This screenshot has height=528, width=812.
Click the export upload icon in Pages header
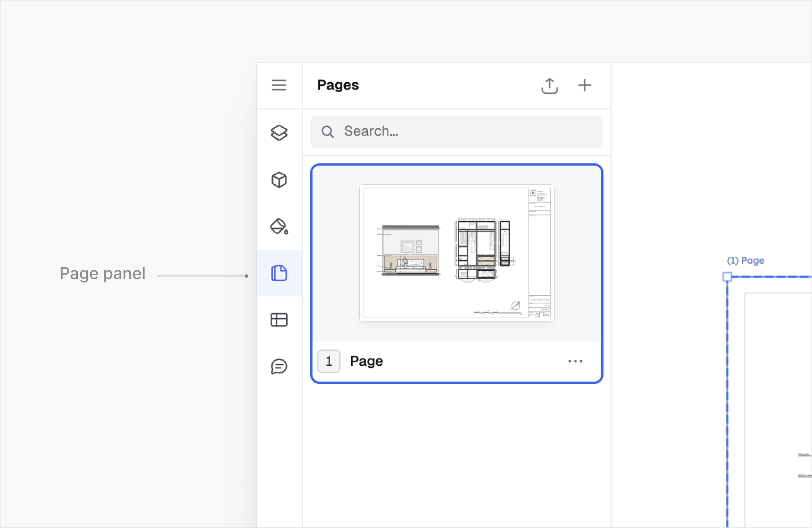(550, 86)
